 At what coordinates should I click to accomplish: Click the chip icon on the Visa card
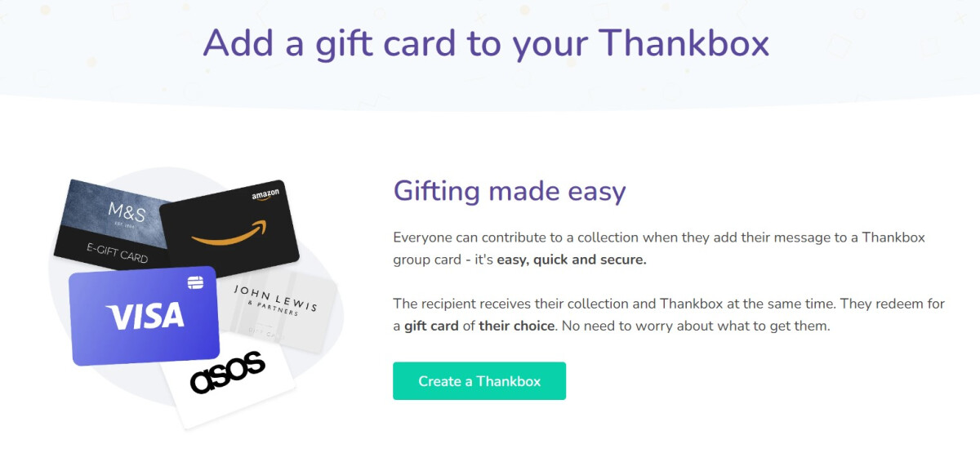pos(195,282)
